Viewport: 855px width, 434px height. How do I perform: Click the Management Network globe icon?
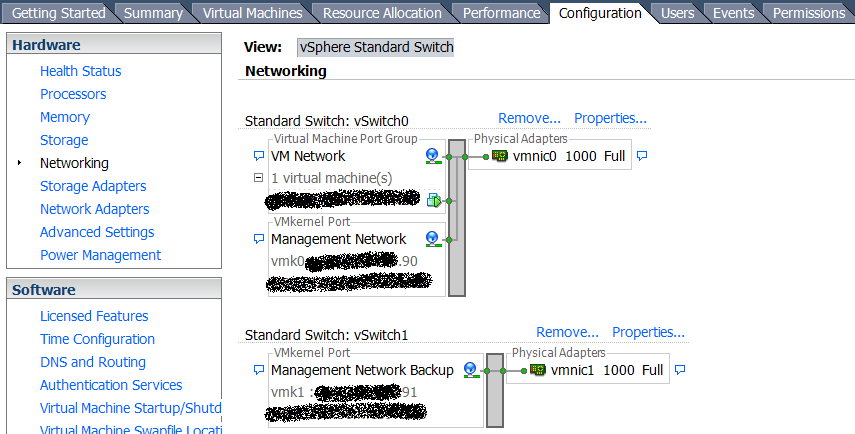pos(433,239)
